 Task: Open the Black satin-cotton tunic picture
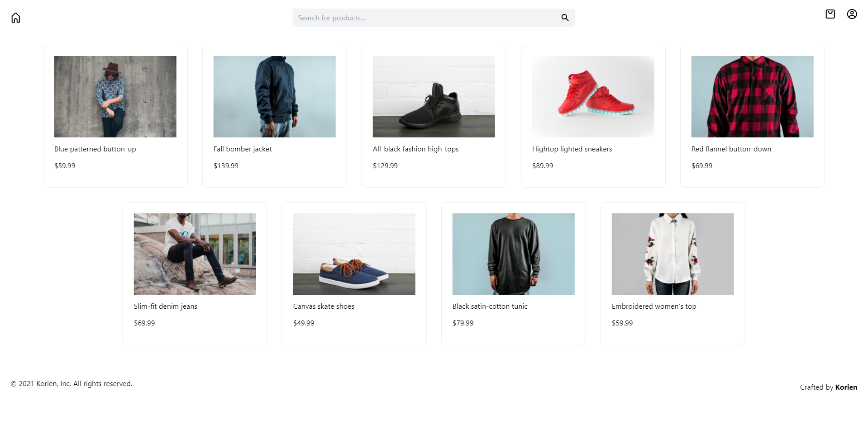tap(513, 254)
